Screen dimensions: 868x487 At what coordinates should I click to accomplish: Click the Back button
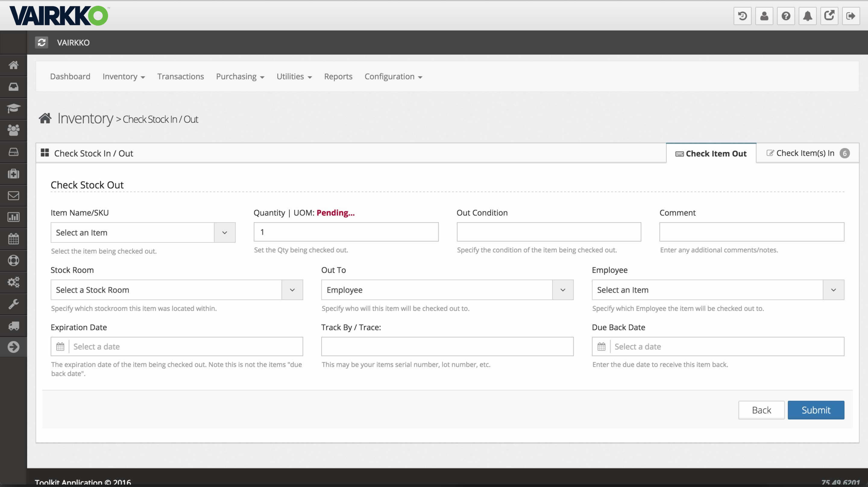(x=761, y=410)
